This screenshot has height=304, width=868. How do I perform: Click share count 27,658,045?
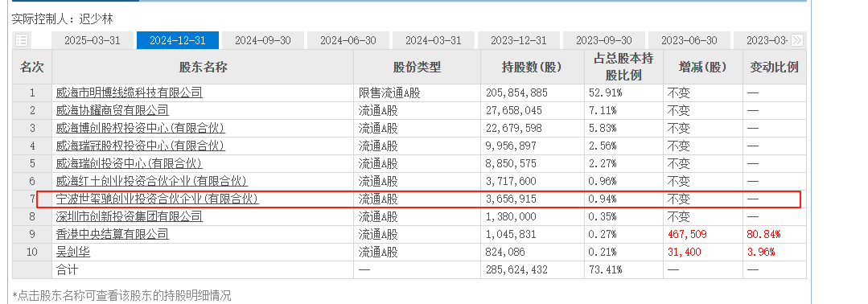click(x=514, y=111)
